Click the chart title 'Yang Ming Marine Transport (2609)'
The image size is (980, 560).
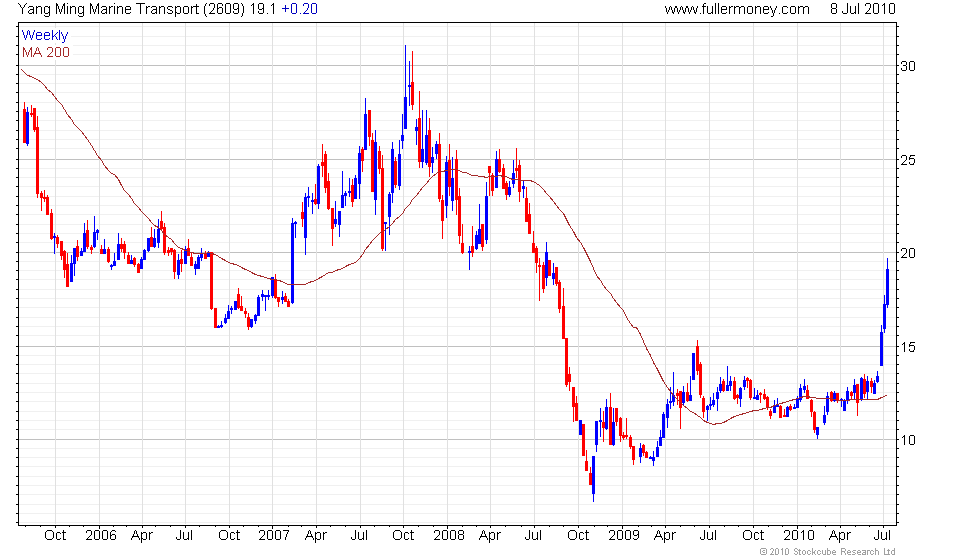coord(132,9)
